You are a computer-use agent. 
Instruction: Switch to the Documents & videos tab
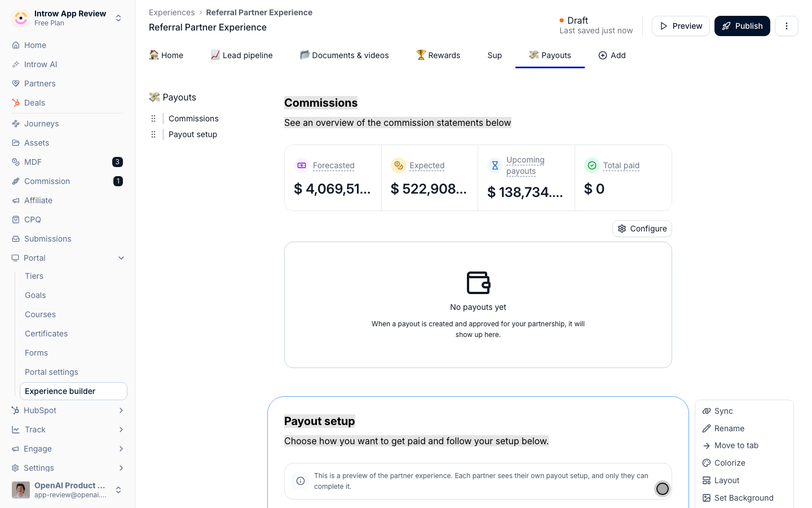[344, 55]
